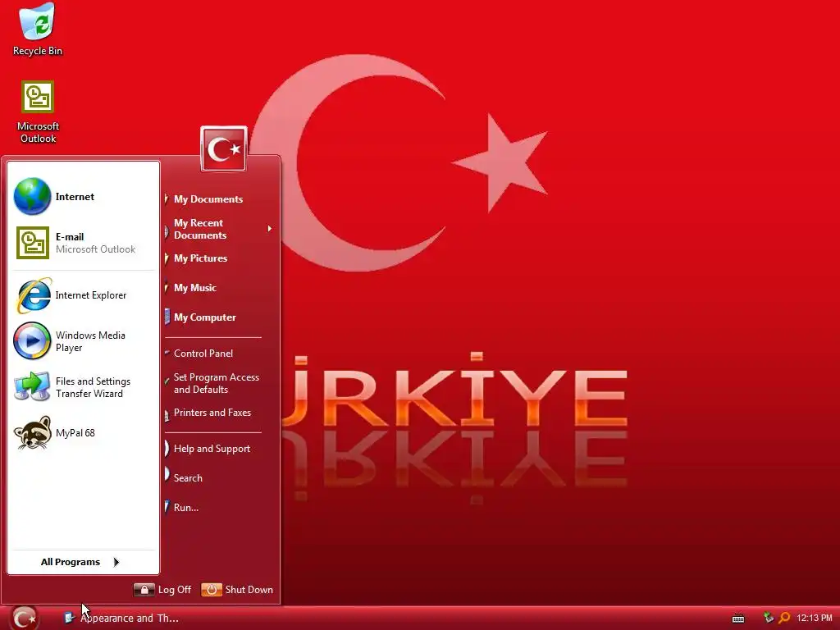The width and height of the screenshot is (840, 630).
Task: Open My Music from Start menu
Action: (x=195, y=288)
